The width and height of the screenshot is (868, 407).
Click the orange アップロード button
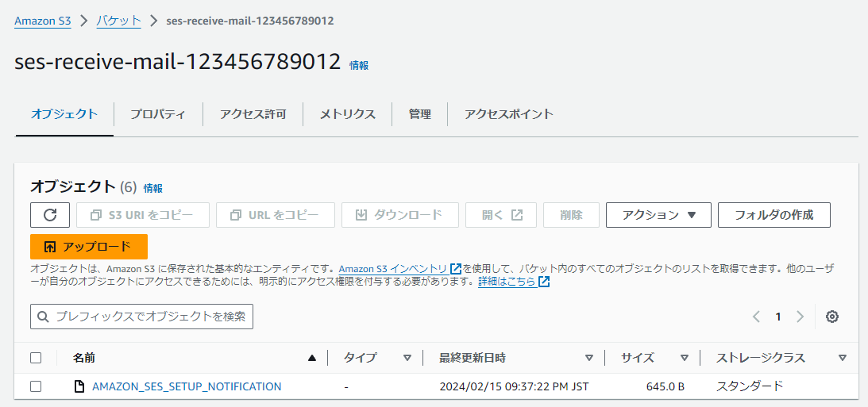point(89,247)
